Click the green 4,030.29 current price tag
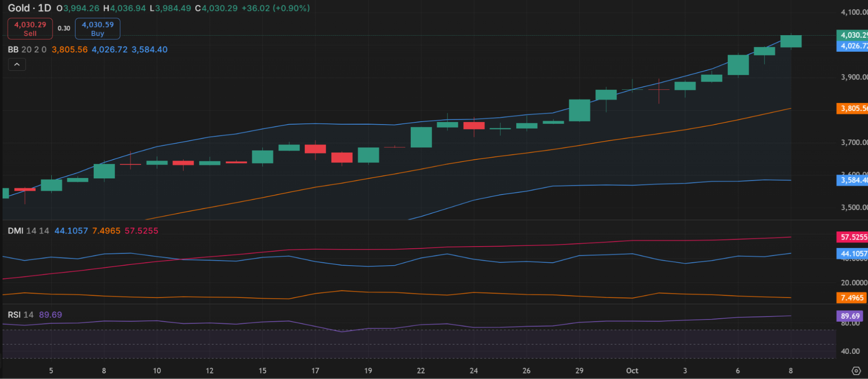This screenshot has width=868, height=379. (852, 35)
